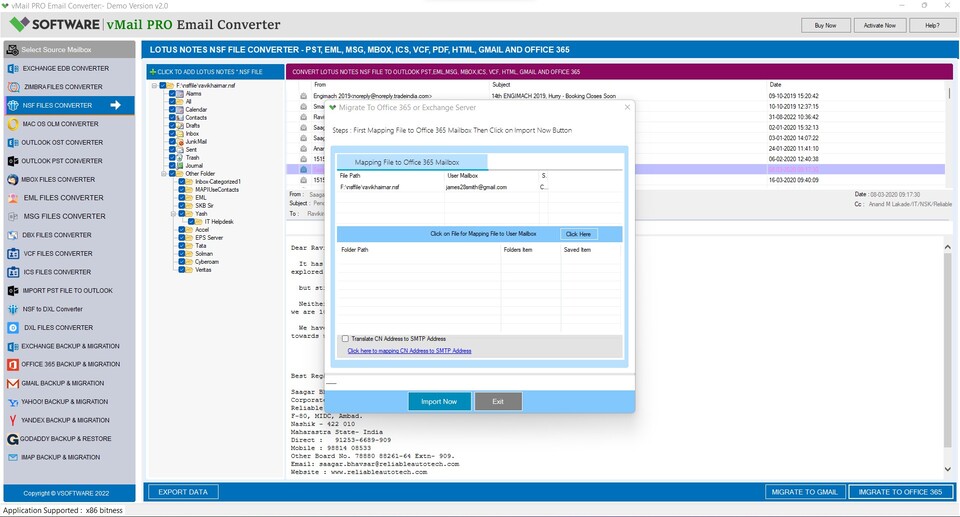The image size is (960, 517).
Task: Uncheck the Trash folder checkbox
Action: click(x=172, y=157)
